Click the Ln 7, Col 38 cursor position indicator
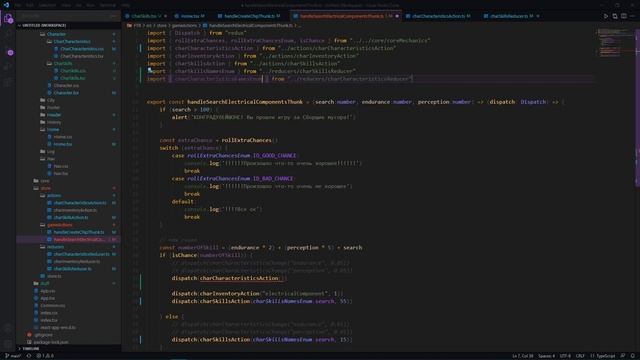640x360 pixels. click(522, 356)
